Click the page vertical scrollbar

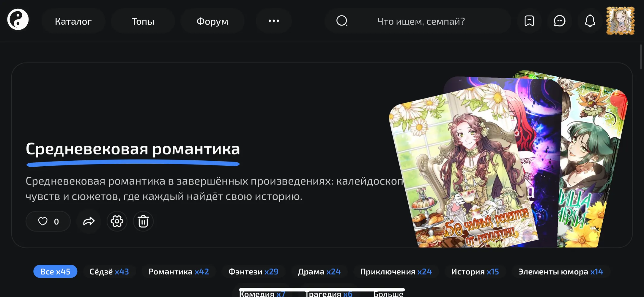(641, 56)
